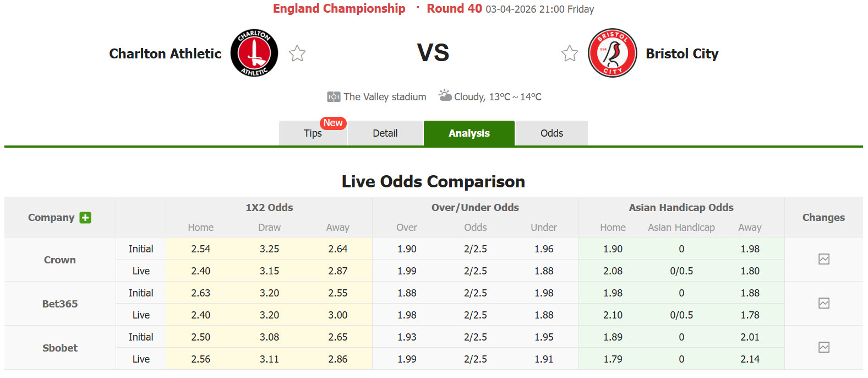Switch to the Detail tab
The image size is (868, 378).
point(385,133)
